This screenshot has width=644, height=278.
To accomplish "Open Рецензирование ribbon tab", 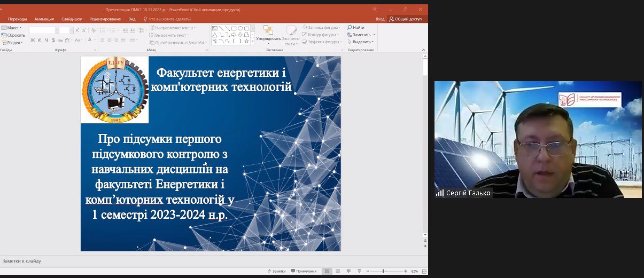I will pos(105,19).
